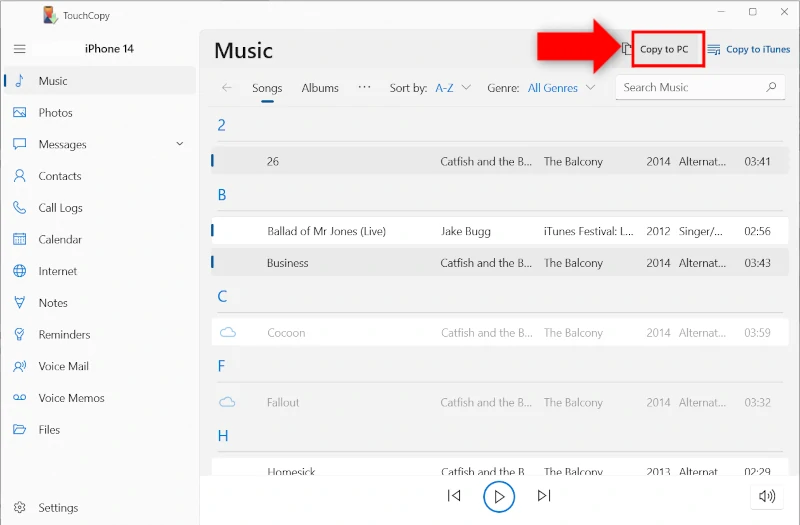800x525 pixels.
Task: Expand the Messages sidebar chevron
Action: point(180,144)
